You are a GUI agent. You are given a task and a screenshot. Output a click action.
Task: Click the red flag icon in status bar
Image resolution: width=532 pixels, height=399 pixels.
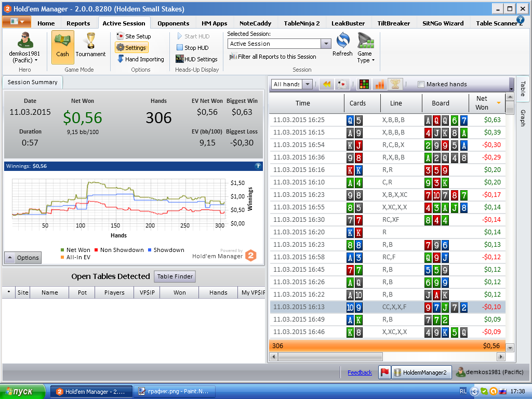pos(384,372)
